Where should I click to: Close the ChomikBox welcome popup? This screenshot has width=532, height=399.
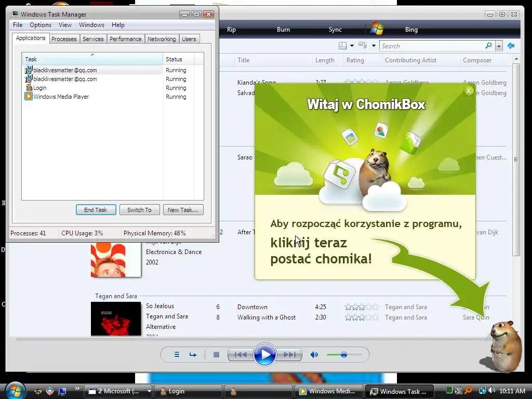tap(469, 90)
